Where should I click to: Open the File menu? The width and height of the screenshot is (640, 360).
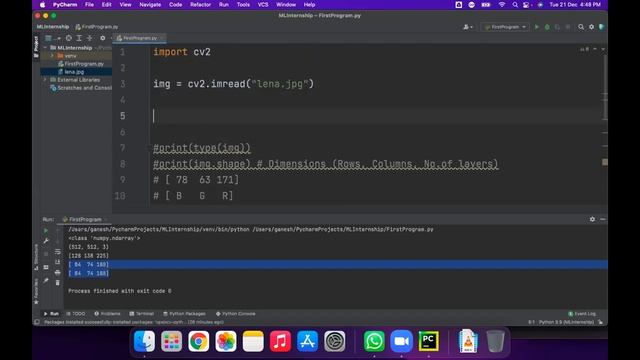89,5
